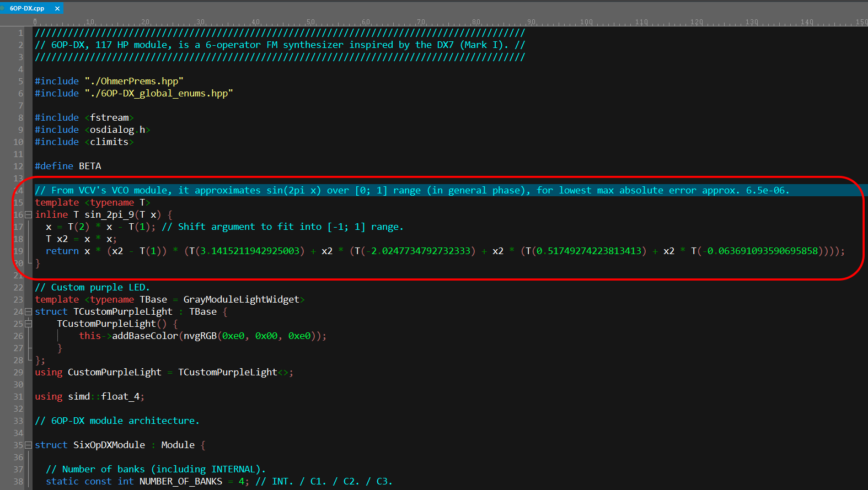This screenshot has height=490, width=868.
Task: Click the osdialog.h include name
Action: point(117,130)
